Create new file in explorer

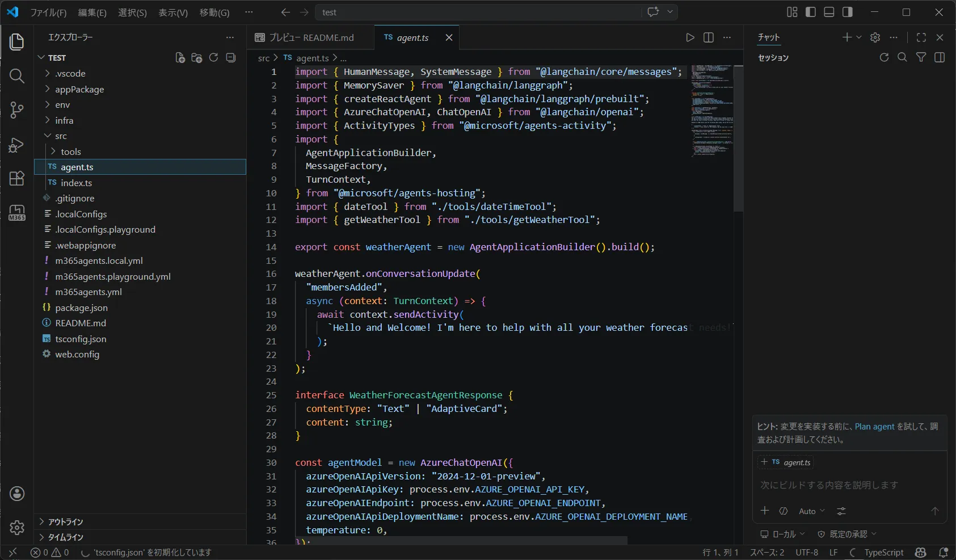(180, 58)
